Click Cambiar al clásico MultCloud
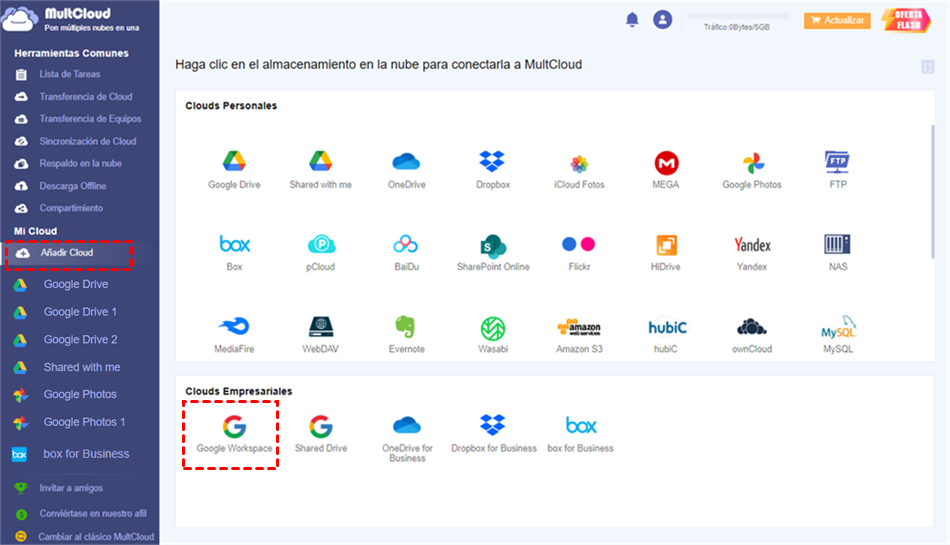 (96, 537)
